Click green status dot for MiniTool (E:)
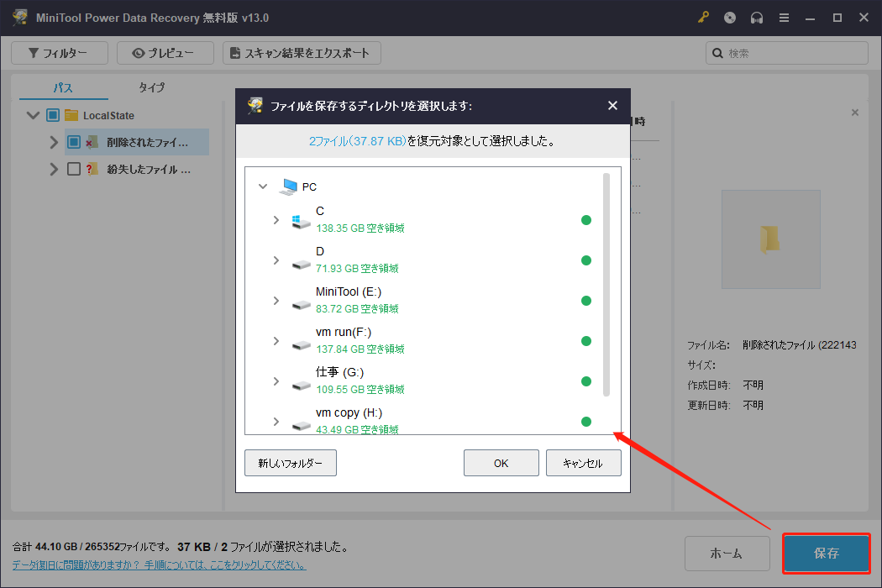This screenshot has width=882, height=588. (x=586, y=301)
